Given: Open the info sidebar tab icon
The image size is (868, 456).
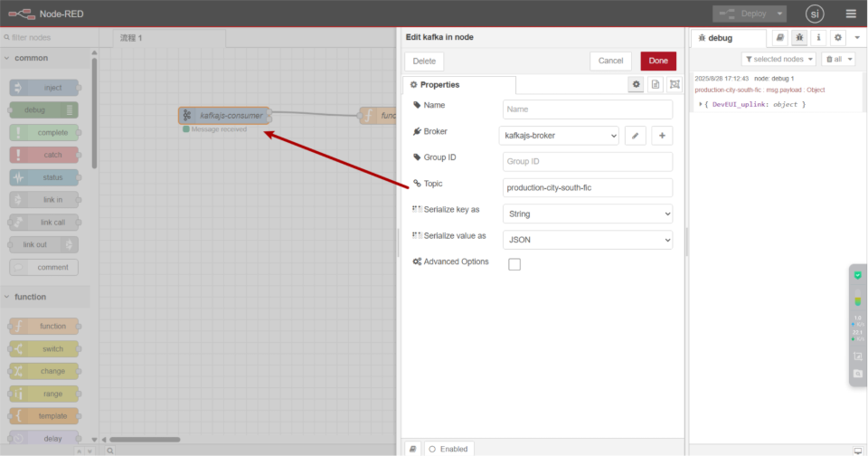Looking at the screenshot, I should coord(818,38).
